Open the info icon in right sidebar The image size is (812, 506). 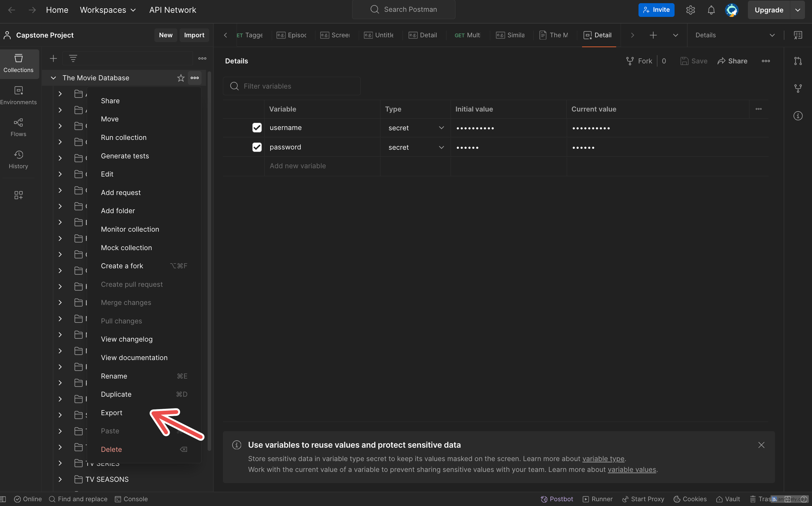tap(798, 116)
